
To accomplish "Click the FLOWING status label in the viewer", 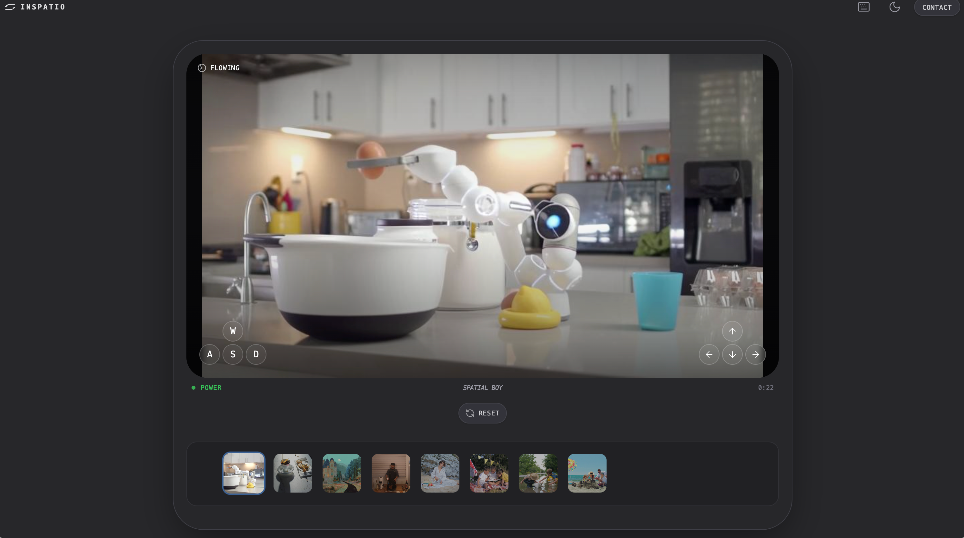I will point(219,68).
